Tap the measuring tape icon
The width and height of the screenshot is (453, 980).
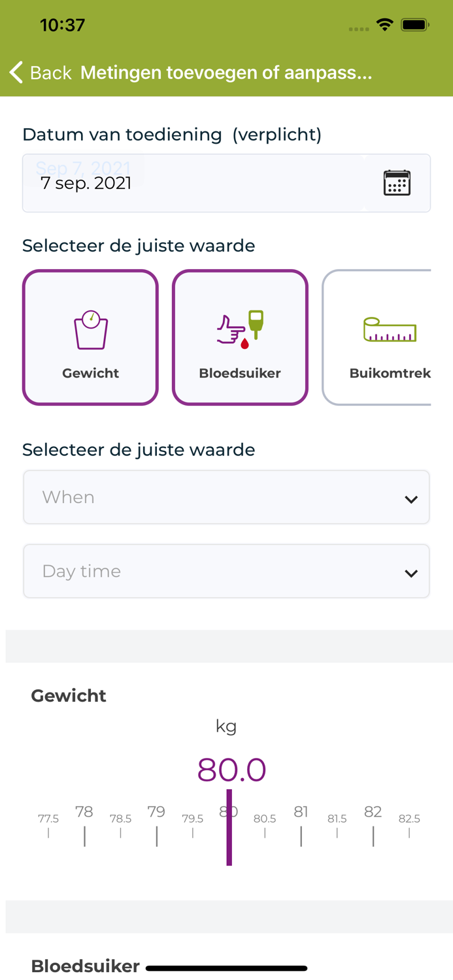point(390,330)
